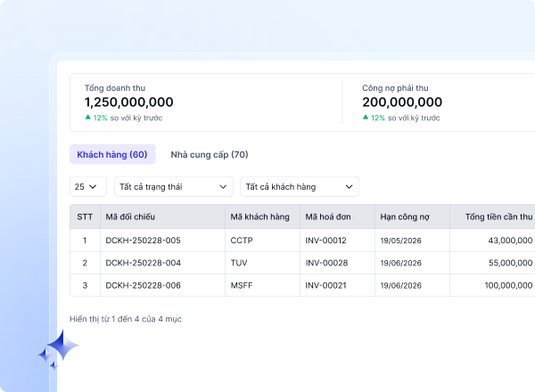Expand the Tất cả khách hàng filter
The height and width of the screenshot is (392, 535).
click(x=300, y=186)
